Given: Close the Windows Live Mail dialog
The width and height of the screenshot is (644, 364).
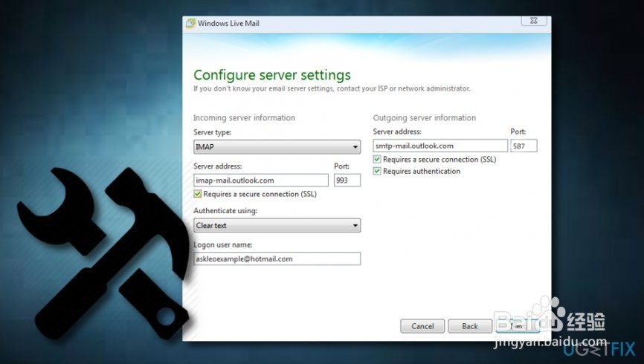Looking at the screenshot, I should (x=533, y=21).
